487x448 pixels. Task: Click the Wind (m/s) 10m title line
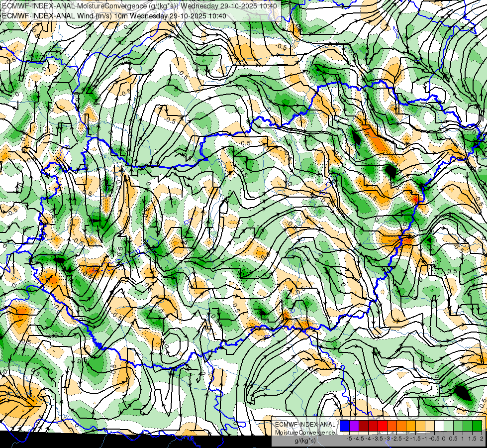point(114,16)
